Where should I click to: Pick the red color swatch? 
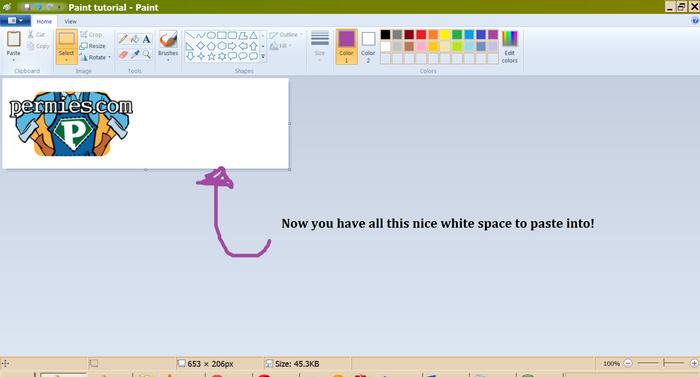[x=421, y=35]
